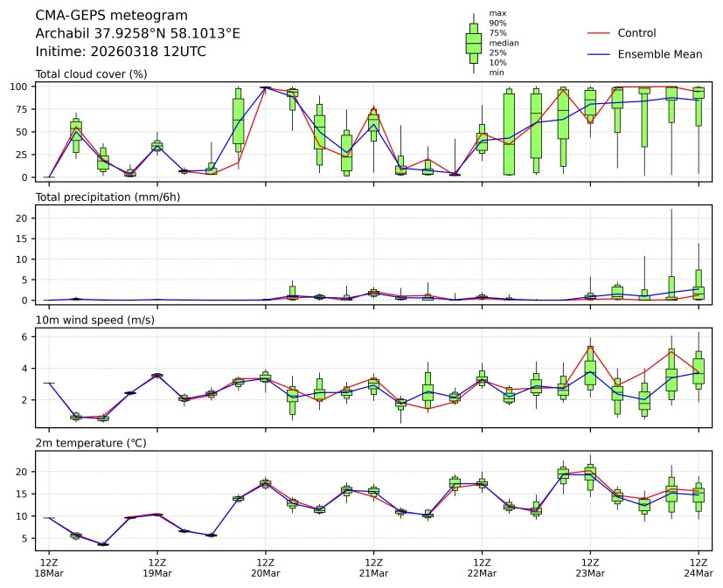Viewport: 723px width, 588px height.
Task: Select the '12Z 18Mar' time axis label
Action: click(x=49, y=567)
